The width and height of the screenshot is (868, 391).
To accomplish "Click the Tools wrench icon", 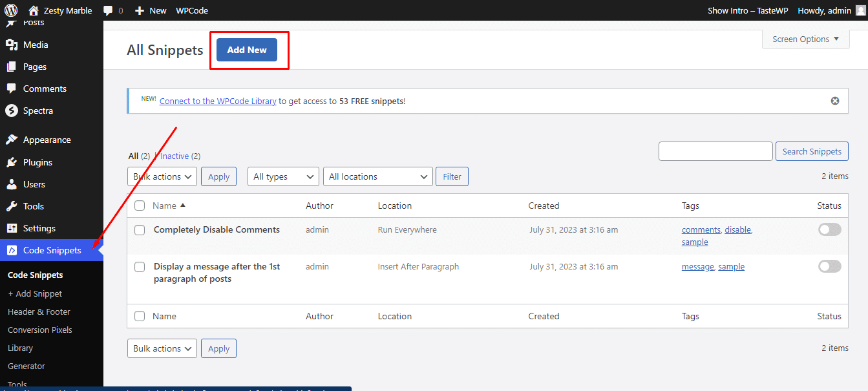I will (x=12, y=206).
